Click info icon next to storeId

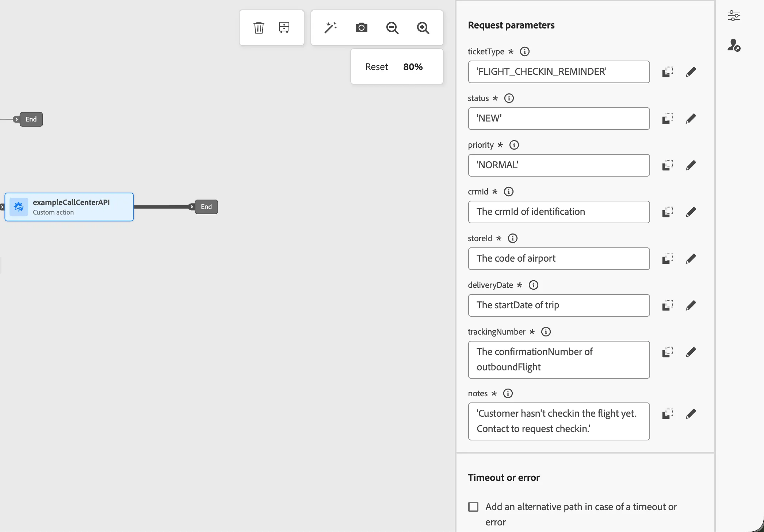click(512, 238)
